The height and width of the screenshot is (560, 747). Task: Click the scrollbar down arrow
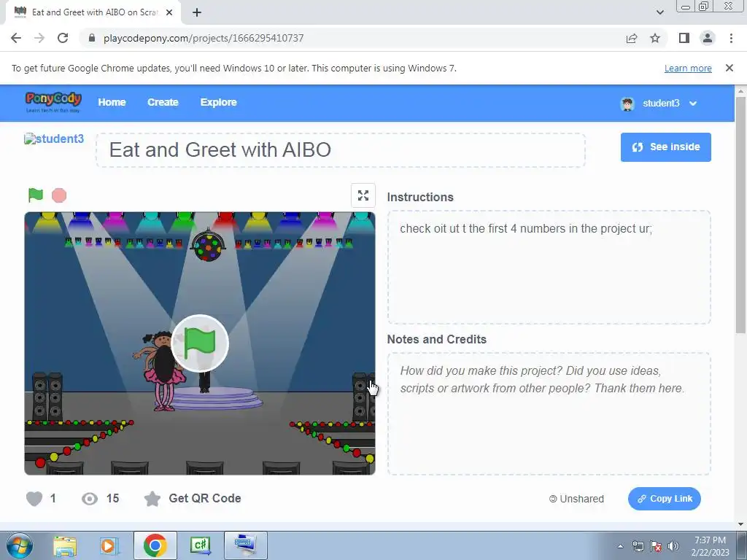[741, 524]
